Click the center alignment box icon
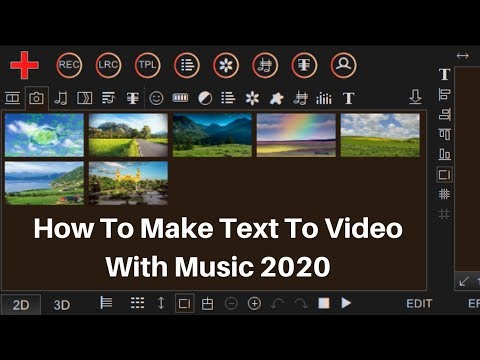The width and height of the screenshot is (480, 360). tap(207, 303)
